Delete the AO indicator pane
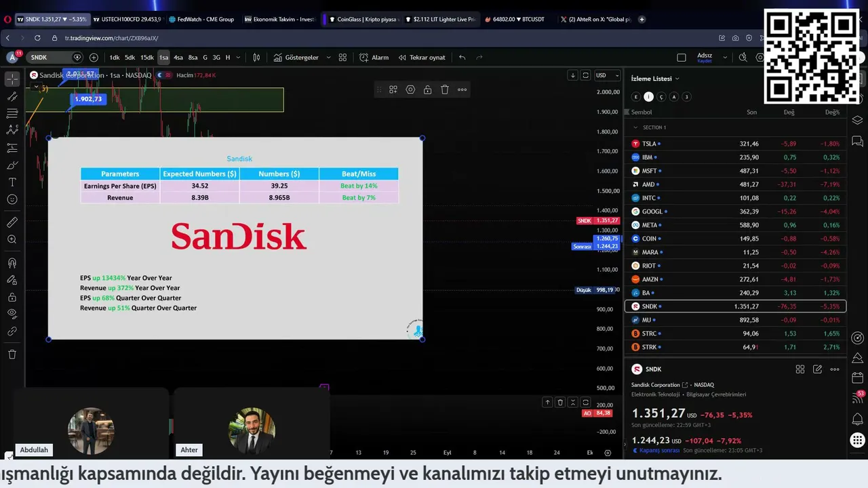 tap(560, 403)
